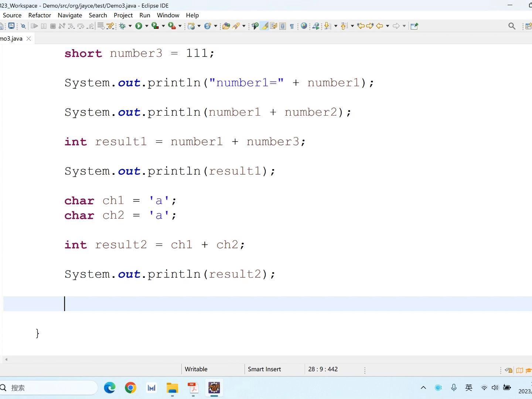Select the Demo3.java editor tab
The height and width of the screenshot is (399, 532).
point(12,38)
